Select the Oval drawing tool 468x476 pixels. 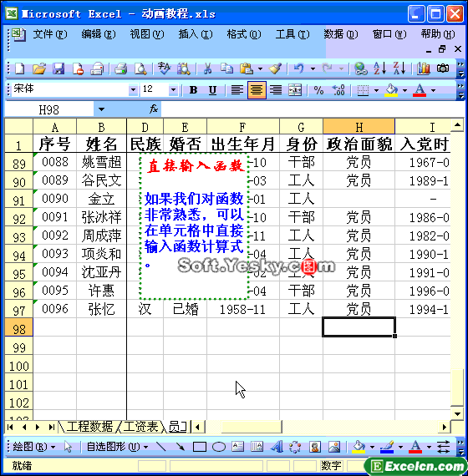pos(219,447)
